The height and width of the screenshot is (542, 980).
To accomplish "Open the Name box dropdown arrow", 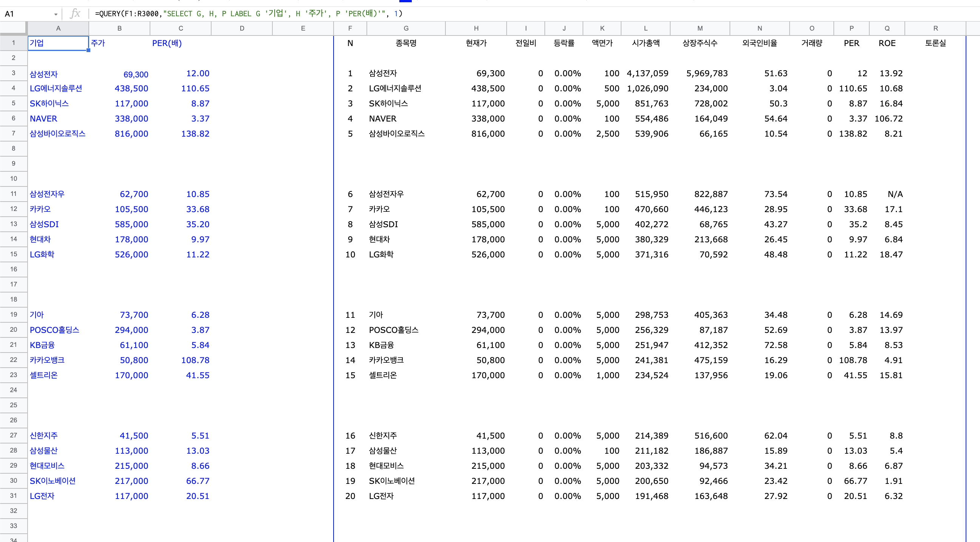I will (x=56, y=14).
